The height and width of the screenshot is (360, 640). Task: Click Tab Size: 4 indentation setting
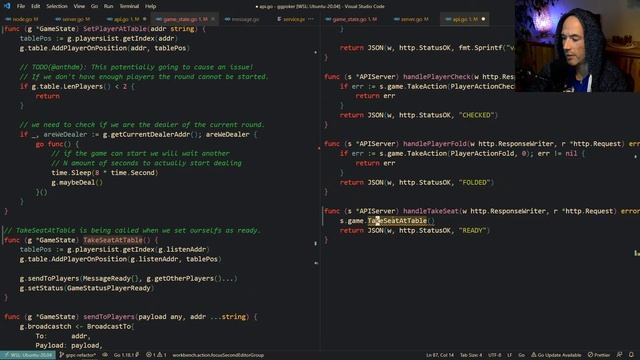tap(471, 355)
